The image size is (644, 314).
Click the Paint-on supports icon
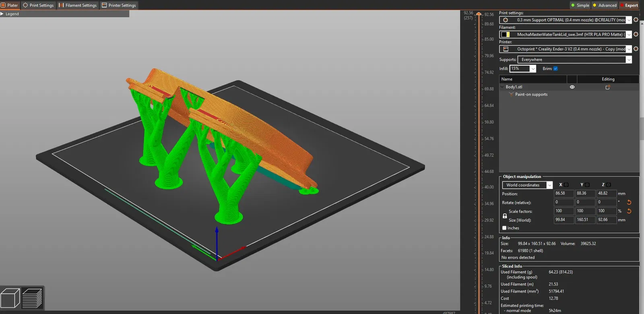tap(511, 95)
